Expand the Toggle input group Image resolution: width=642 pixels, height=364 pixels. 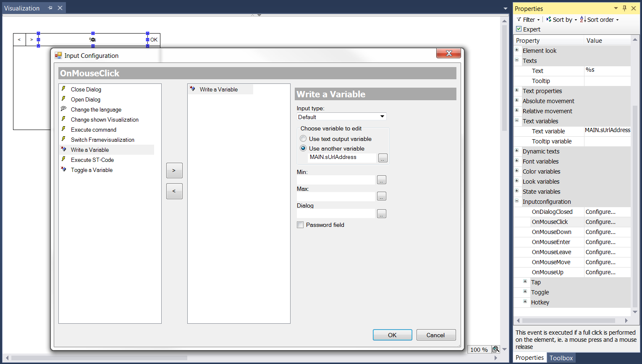pyautogui.click(x=525, y=292)
